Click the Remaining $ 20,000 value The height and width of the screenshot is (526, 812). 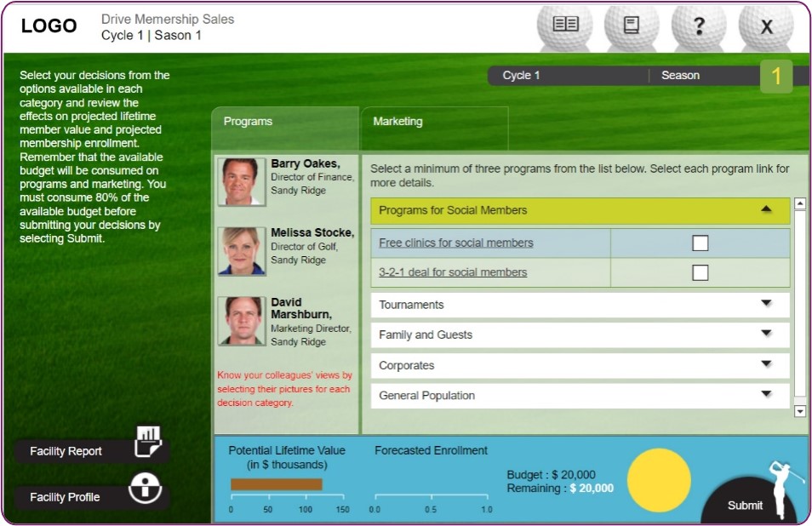(592, 489)
